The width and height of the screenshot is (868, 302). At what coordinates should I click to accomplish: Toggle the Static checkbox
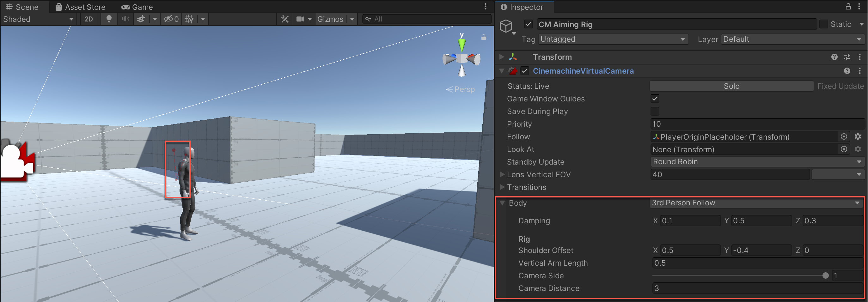point(823,24)
